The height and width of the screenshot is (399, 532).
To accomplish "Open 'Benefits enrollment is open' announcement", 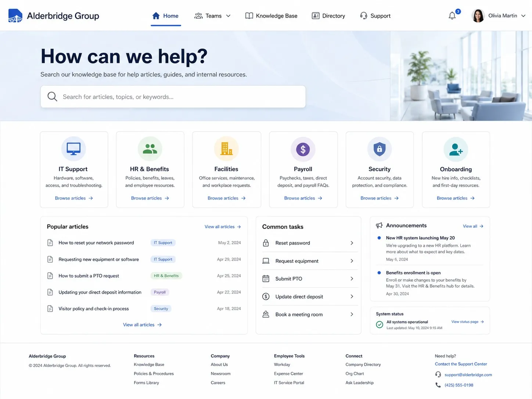I will coord(413,273).
